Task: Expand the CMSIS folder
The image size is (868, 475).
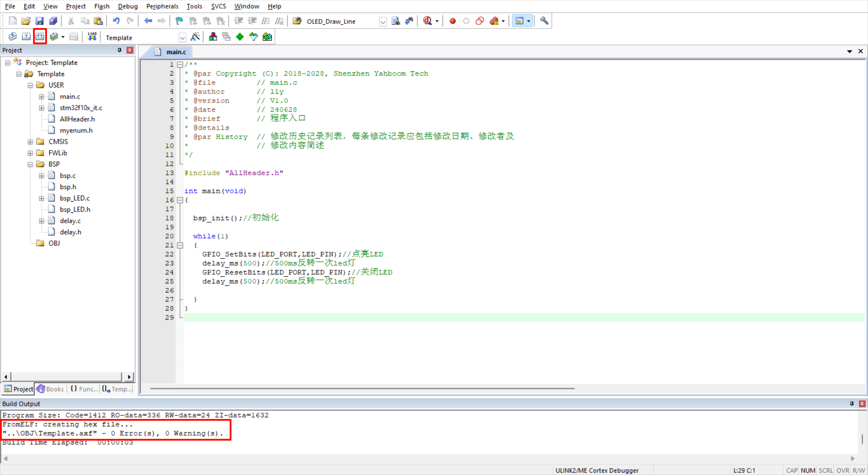Action: click(30, 142)
